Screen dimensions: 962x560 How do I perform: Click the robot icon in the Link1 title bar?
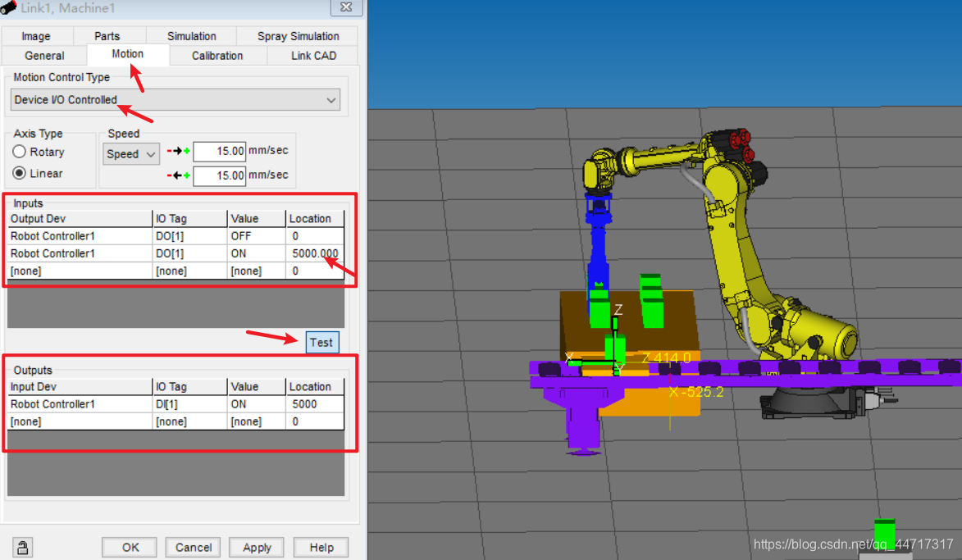point(8,8)
